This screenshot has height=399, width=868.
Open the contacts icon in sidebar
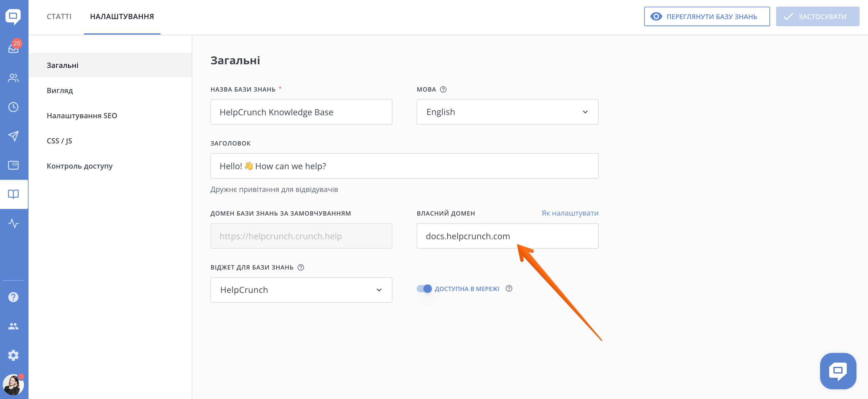[13, 78]
